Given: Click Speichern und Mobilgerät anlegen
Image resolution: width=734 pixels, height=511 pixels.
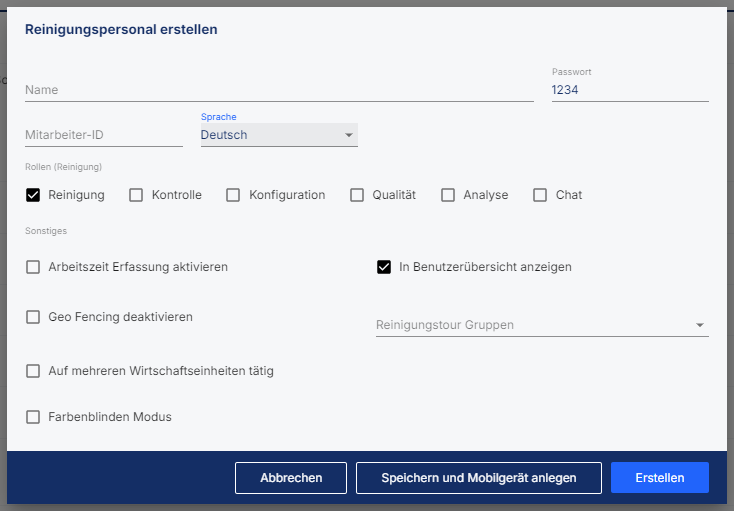Looking at the screenshot, I should pyautogui.click(x=479, y=478).
